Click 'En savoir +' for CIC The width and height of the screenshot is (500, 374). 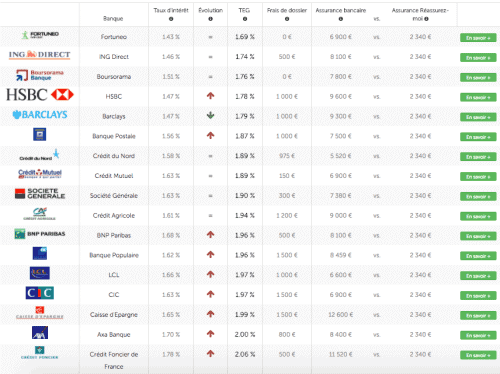pos(478,296)
